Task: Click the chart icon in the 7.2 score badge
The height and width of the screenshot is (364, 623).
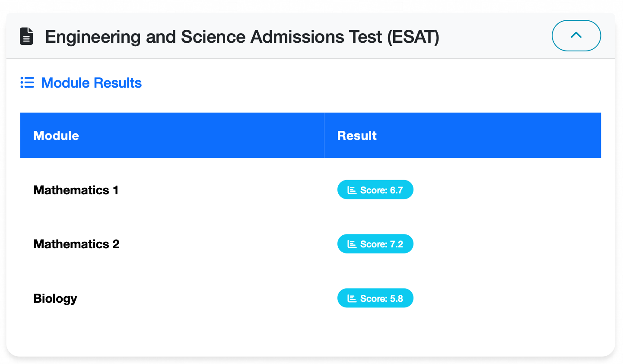Action: 352,244
